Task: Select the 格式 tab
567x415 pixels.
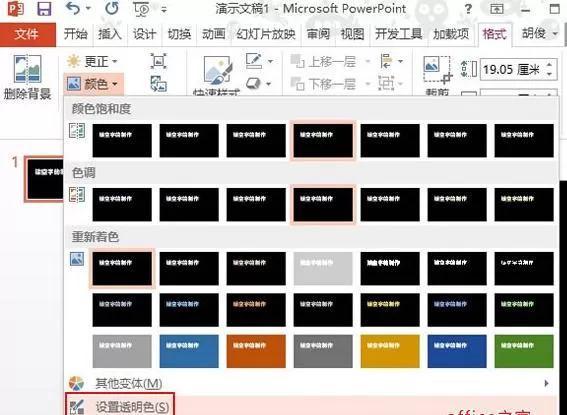Action: pos(494,34)
